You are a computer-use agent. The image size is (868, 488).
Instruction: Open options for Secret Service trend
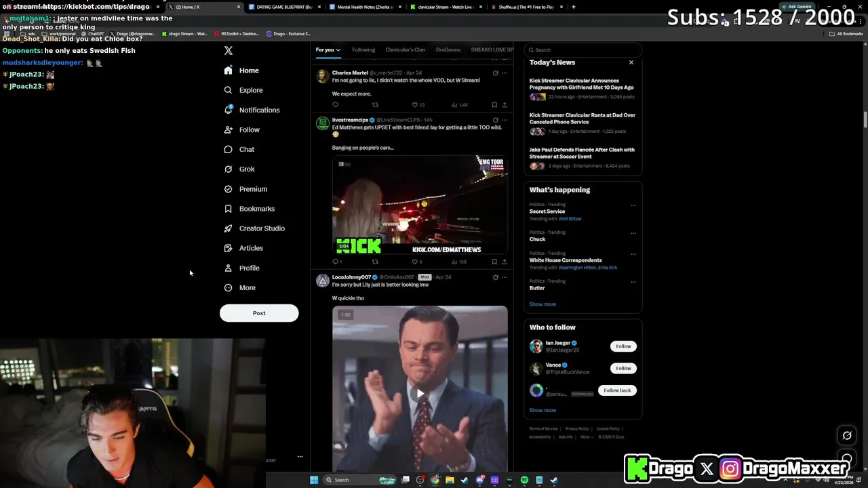633,205
